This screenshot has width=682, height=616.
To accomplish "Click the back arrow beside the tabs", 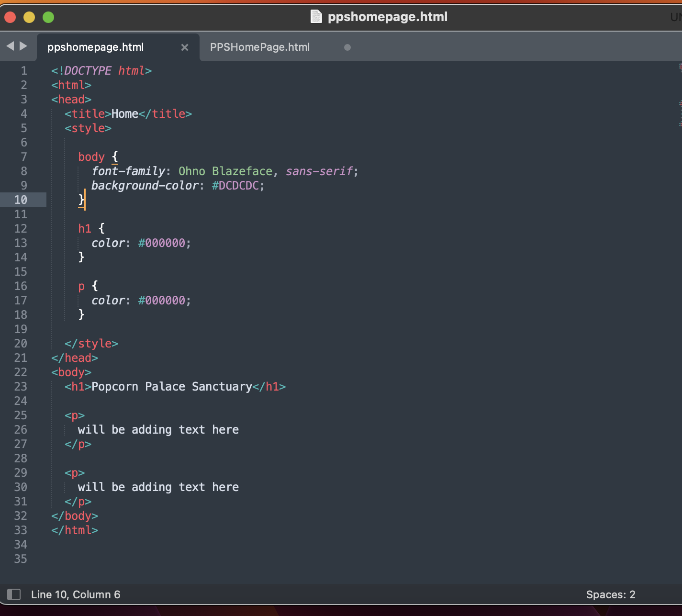I will pos(10,46).
